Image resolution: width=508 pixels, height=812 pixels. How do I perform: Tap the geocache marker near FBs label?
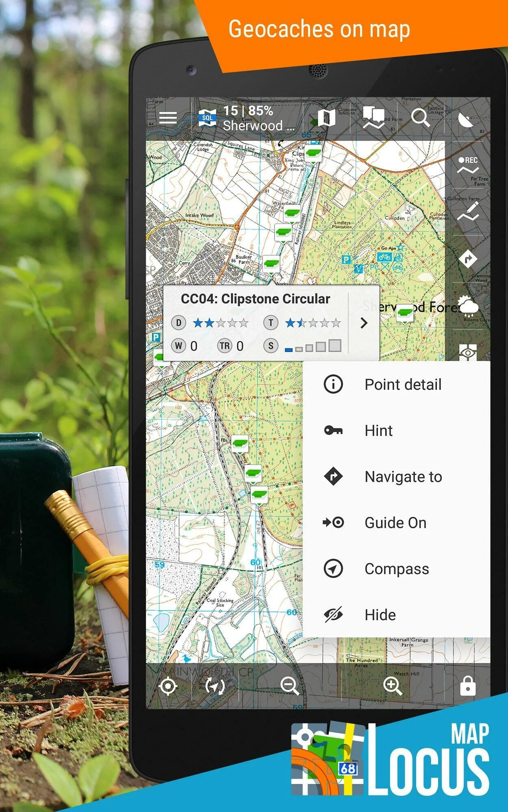pyautogui.click(x=240, y=444)
